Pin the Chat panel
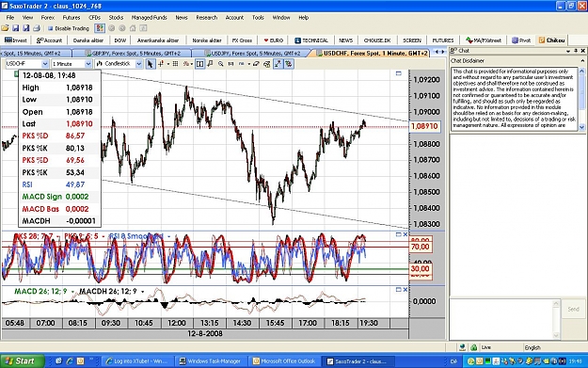The width and height of the screenshot is (588, 368). pos(576,51)
